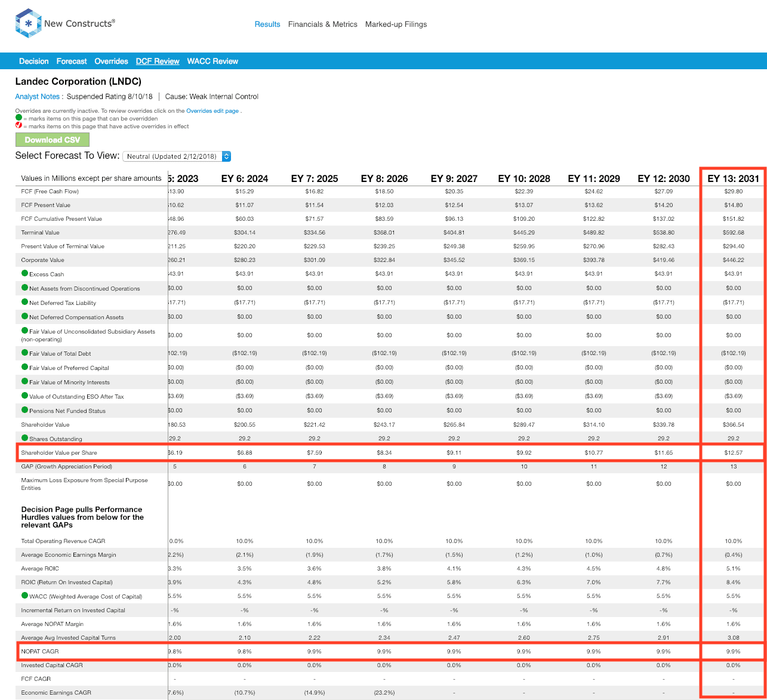Switch to the Forecast tab

coord(72,61)
